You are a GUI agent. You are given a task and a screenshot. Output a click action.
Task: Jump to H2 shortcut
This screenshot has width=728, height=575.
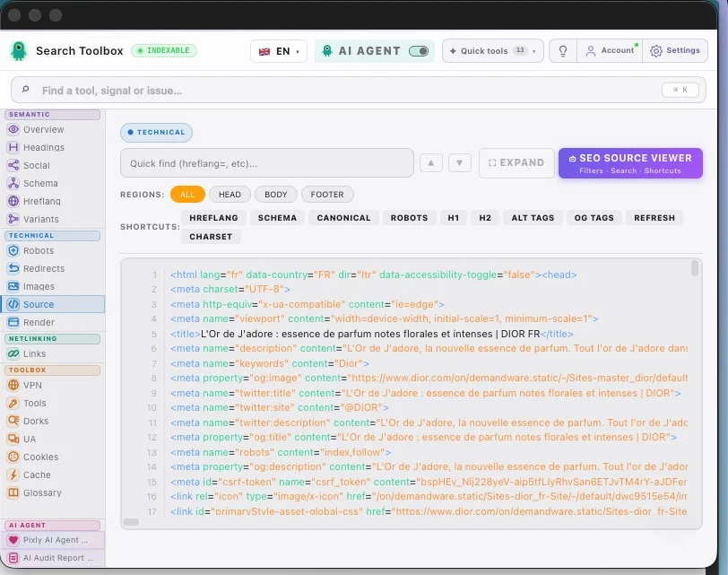(485, 218)
